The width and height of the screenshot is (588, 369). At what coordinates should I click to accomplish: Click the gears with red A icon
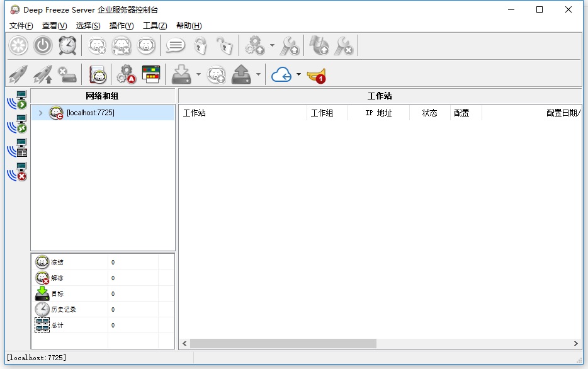click(127, 74)
